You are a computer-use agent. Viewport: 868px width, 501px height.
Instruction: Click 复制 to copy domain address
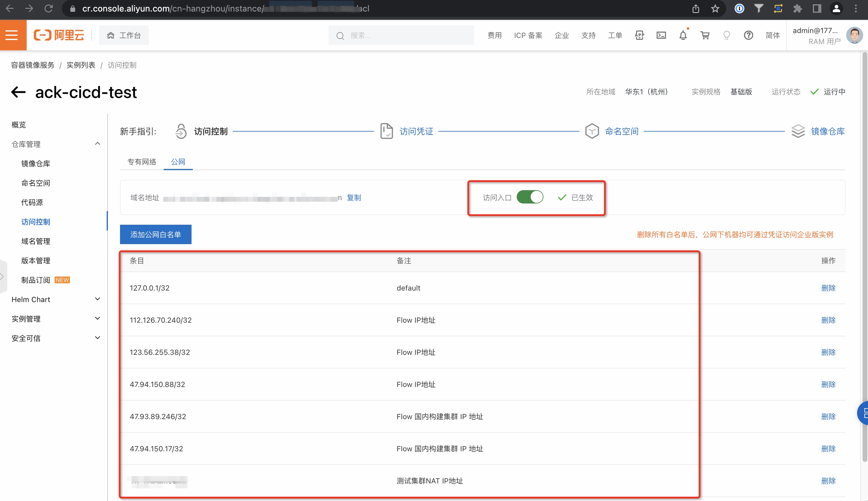(354, 197)
